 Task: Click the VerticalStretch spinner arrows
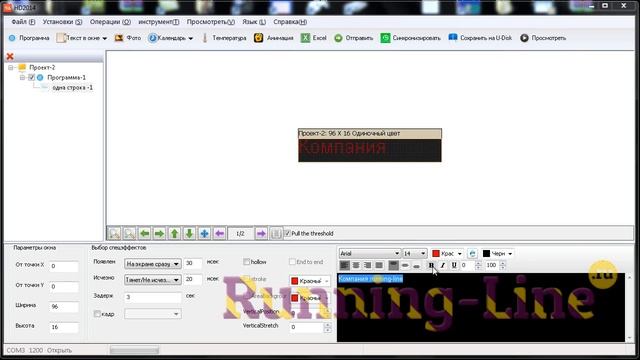[x=327, y=327]
